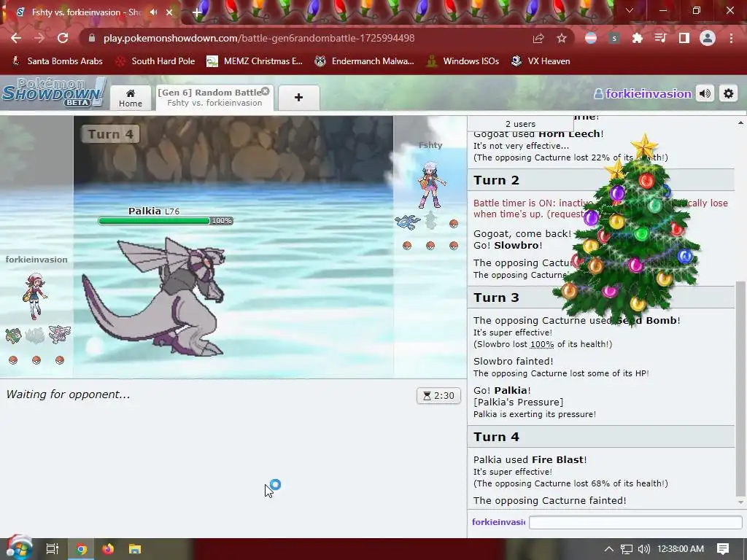Open Santa Bombs Arabs bookmark
This screenshot has height=560, width=747.
point(57,61)
